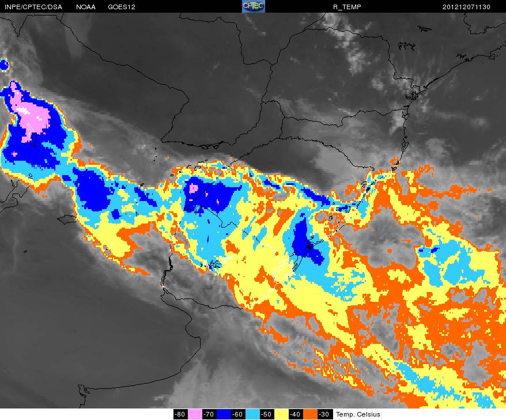Click the NOAA label in the header

pos(86,7)
